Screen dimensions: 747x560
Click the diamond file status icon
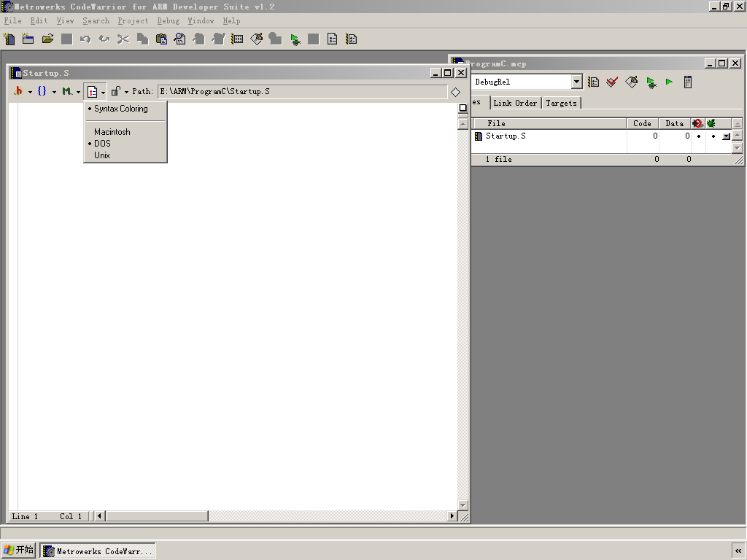click(455, 92)
